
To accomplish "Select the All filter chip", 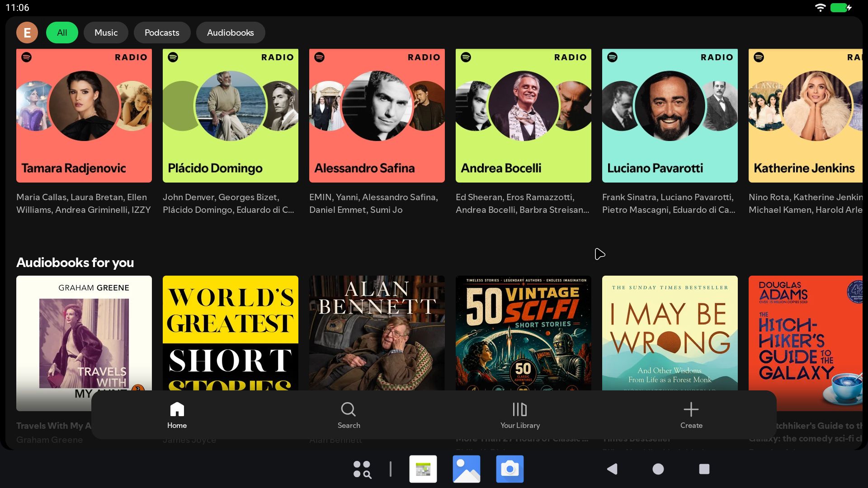I will (62, 33).
